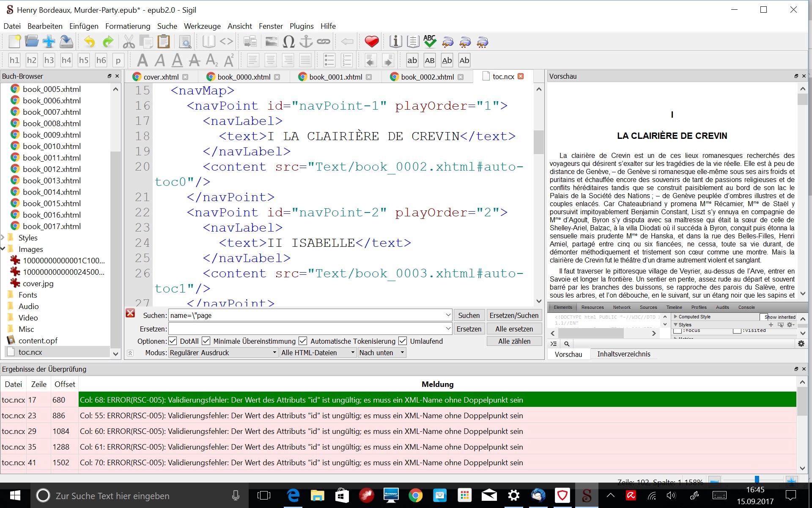Click the scissors cut icon
This screenshot has width=812, height=508.
click(x=129, y=41)
